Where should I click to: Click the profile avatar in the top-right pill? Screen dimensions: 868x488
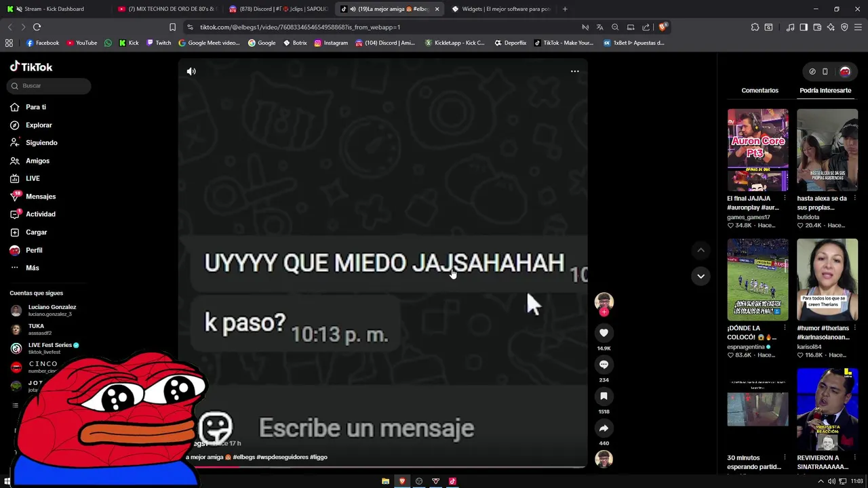click(845, 71)
